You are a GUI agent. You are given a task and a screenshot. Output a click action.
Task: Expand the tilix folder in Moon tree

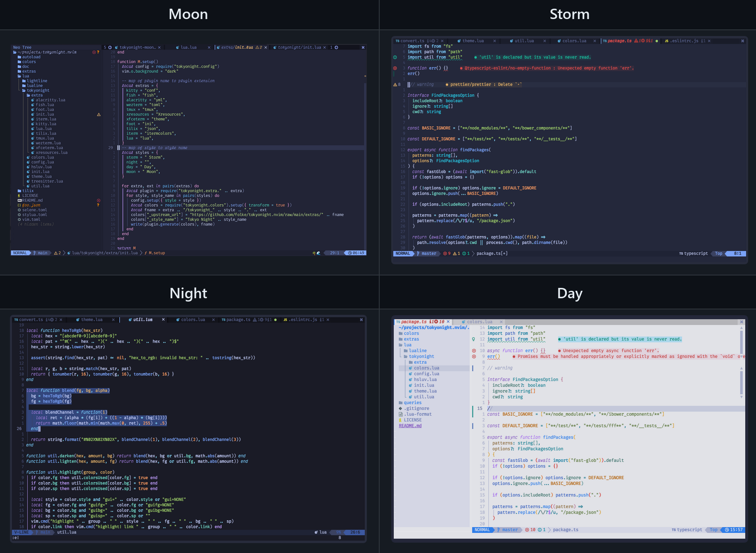[x=26, y=191]
